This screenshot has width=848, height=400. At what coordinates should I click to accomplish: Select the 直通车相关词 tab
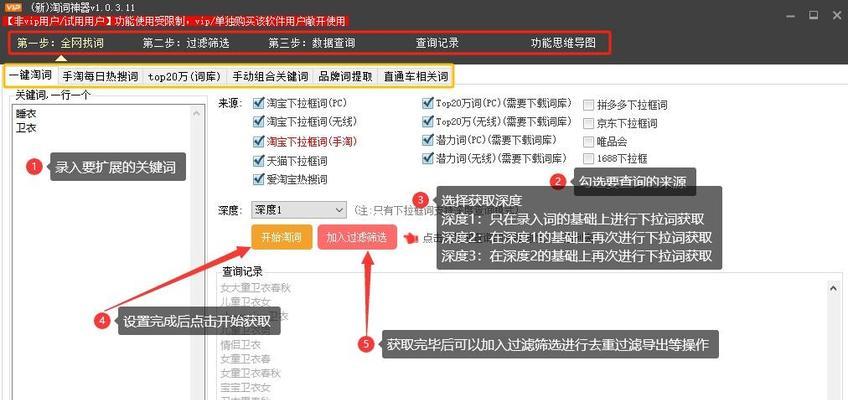[416, 76]
